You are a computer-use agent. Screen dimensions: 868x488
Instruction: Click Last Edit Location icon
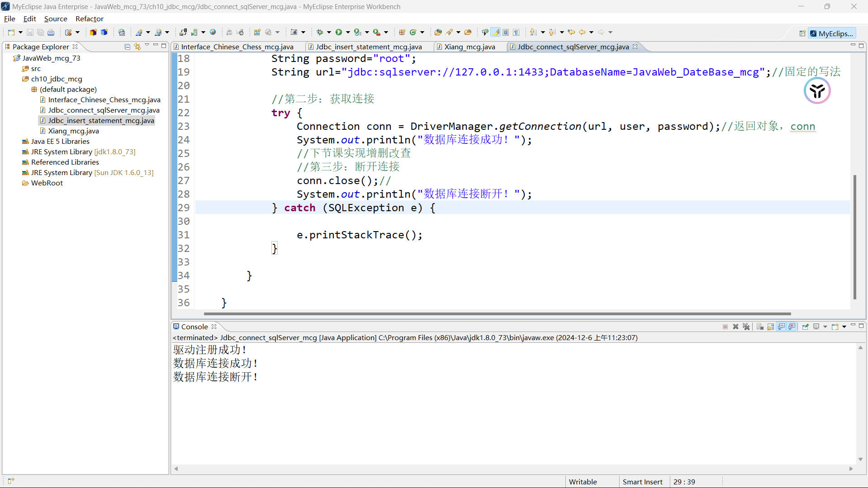[x=571, y=32]
